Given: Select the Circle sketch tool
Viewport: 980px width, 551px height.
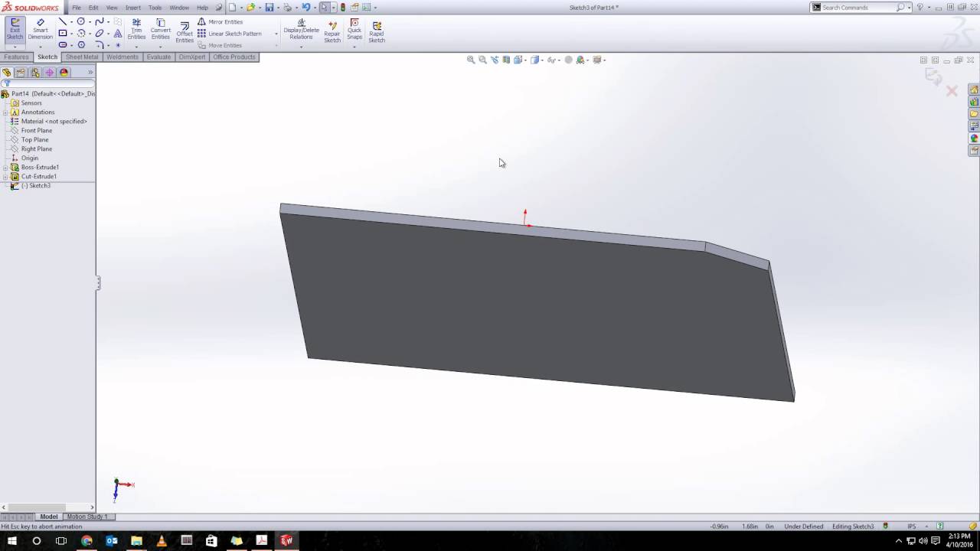Looking at the screenshot, I should tap(81, 21).
